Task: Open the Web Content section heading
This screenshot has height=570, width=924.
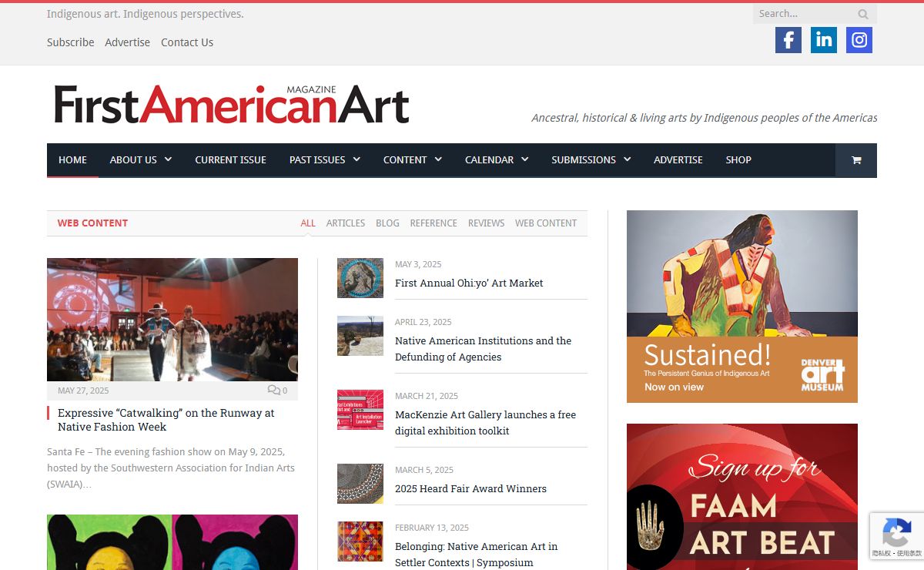Action: click(x=92, y=223)
